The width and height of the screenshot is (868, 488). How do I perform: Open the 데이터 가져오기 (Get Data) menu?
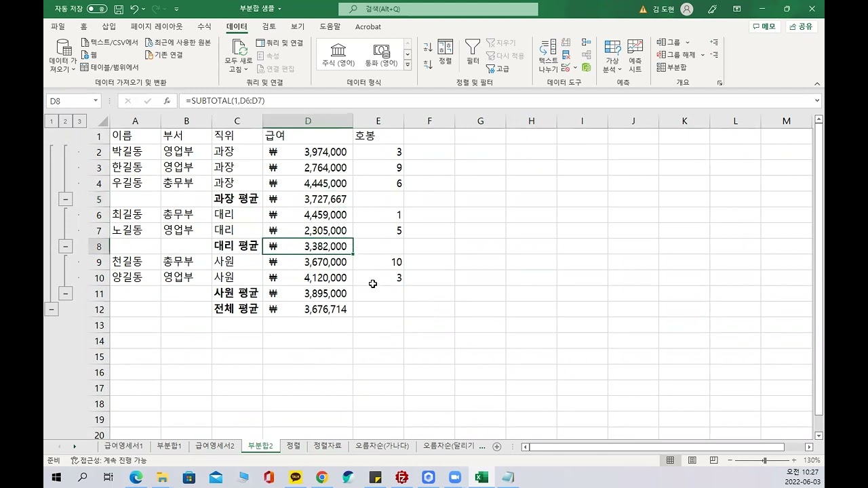(63, 56)
